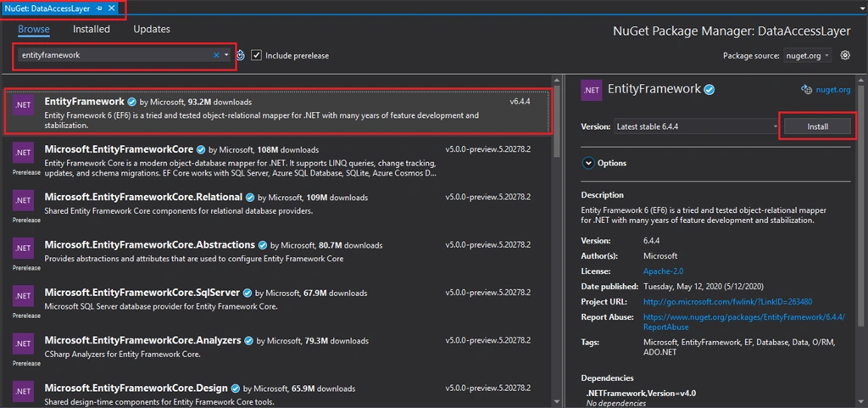
Task: Click verified badge beside EntityFrameworkCore.SqlServer
Action: [248, 293]
